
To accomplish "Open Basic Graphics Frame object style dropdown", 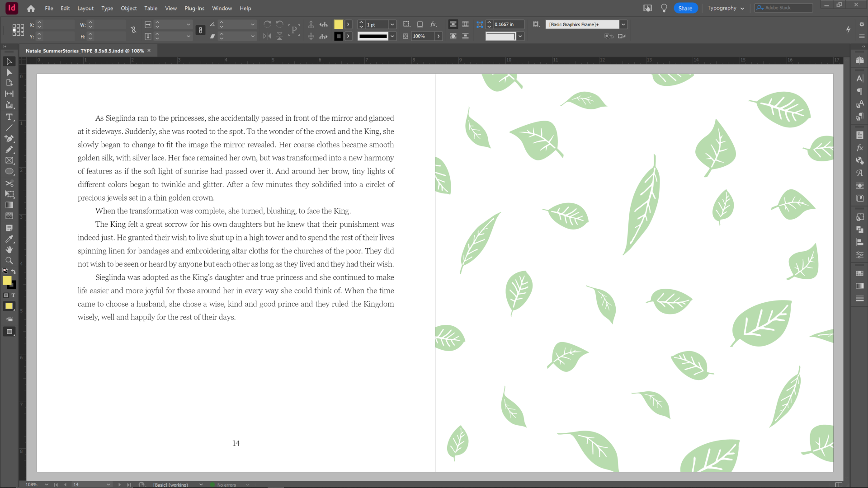I will 623,24.
